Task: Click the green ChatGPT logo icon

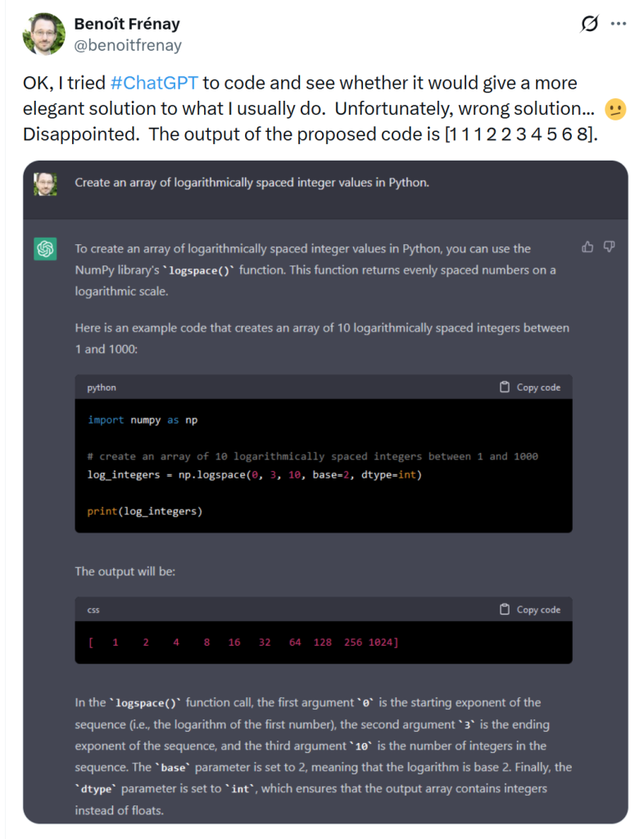Action: click(45, 248)
